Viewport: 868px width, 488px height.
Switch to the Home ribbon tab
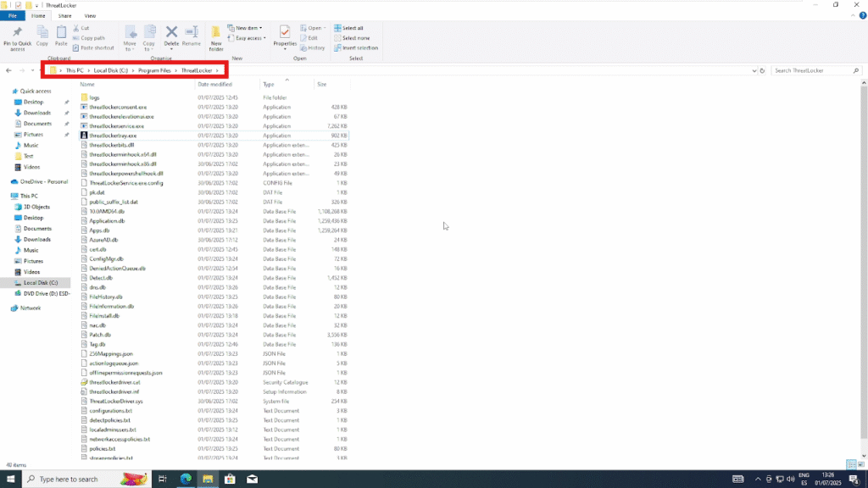[38, 15]
